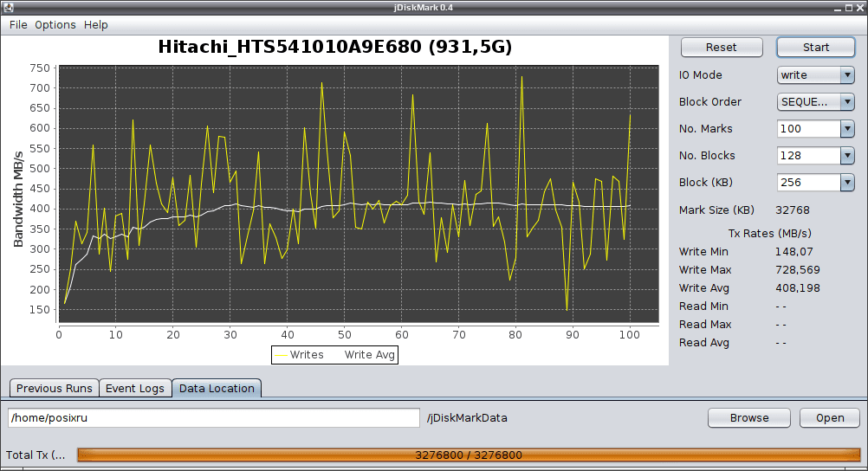Open the File menu
868x471 pixels.
click(18, 25)
